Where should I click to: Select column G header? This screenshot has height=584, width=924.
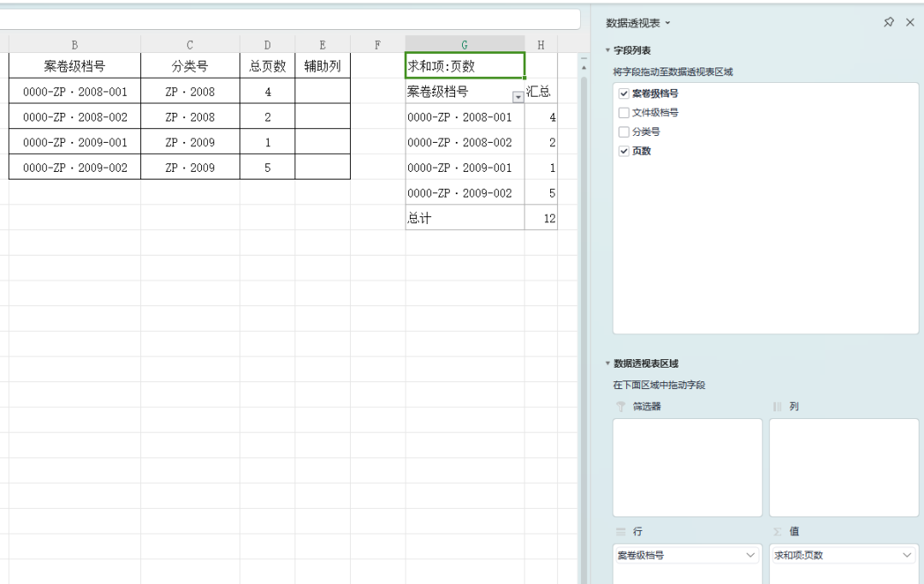465,44
